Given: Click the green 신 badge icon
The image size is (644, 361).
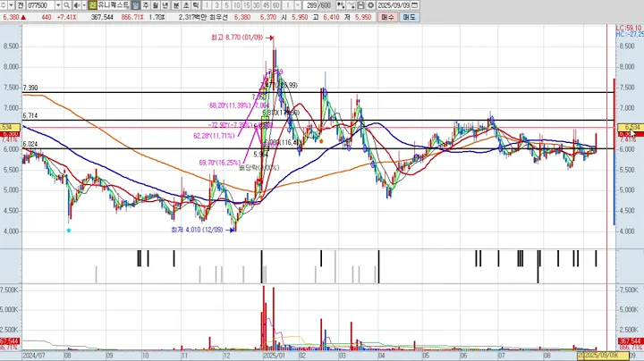Looking at the screenshot, I should 92,5.
